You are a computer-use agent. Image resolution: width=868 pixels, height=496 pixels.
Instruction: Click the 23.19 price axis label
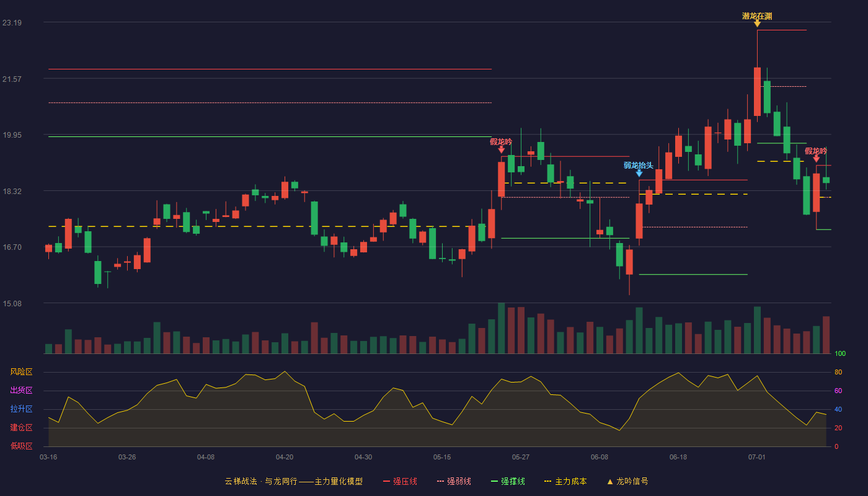click(x=12, y=23)
